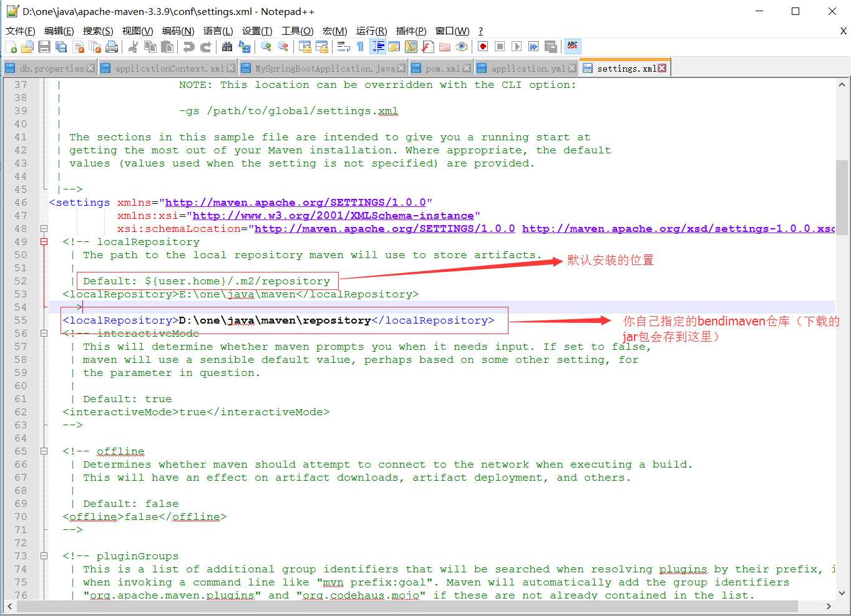
Task: Toggle show all characters pilcrow button
Action: 360,47
